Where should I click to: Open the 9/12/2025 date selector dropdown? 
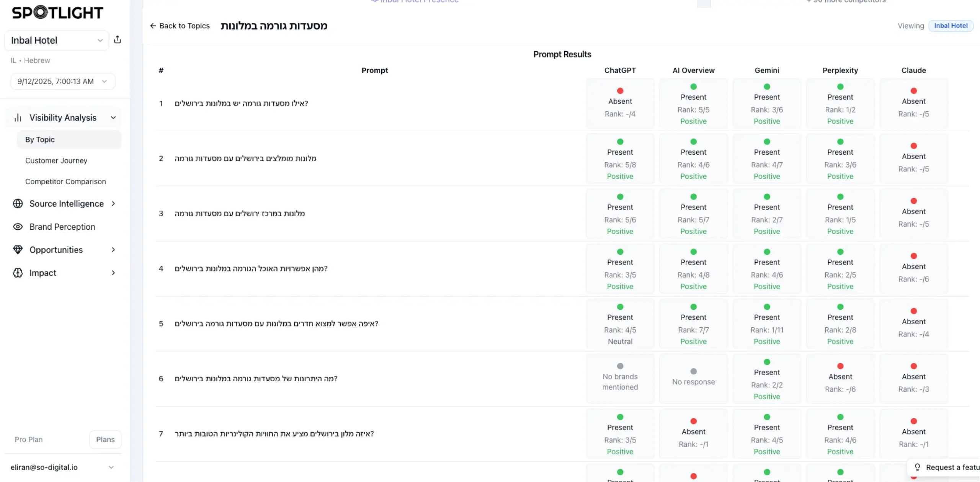click(62, 82)
